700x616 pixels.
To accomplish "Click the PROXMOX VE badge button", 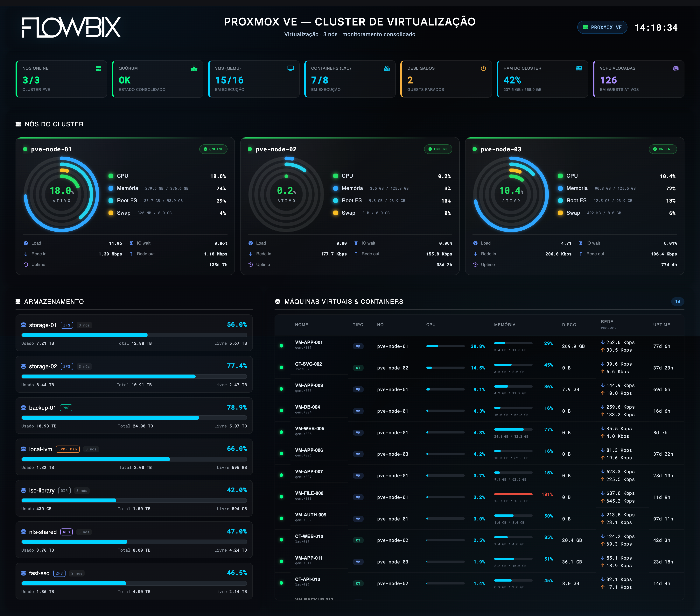I will click(602, 27).
